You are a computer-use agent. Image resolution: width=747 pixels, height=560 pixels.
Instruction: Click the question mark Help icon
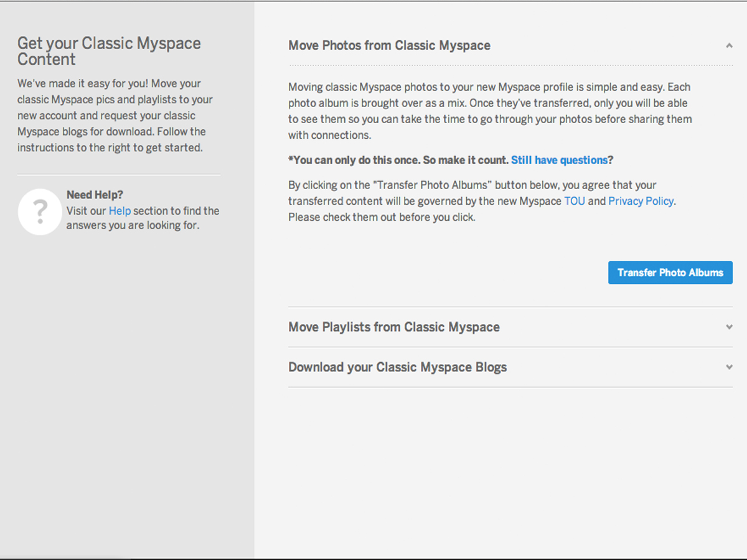click(40, 212)
